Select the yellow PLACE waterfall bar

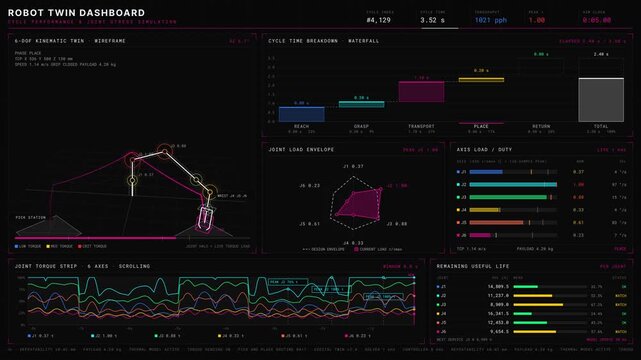[x=481, y=80]
